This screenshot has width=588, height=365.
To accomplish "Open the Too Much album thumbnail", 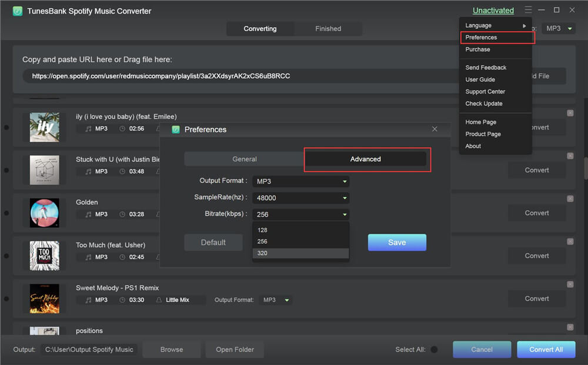I will tap(45, 255).
